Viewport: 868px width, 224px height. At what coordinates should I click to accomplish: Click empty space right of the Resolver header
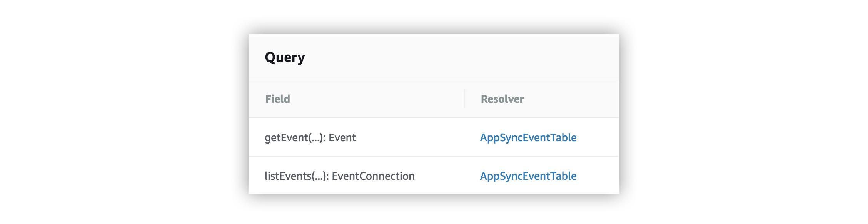pos(569,99)
